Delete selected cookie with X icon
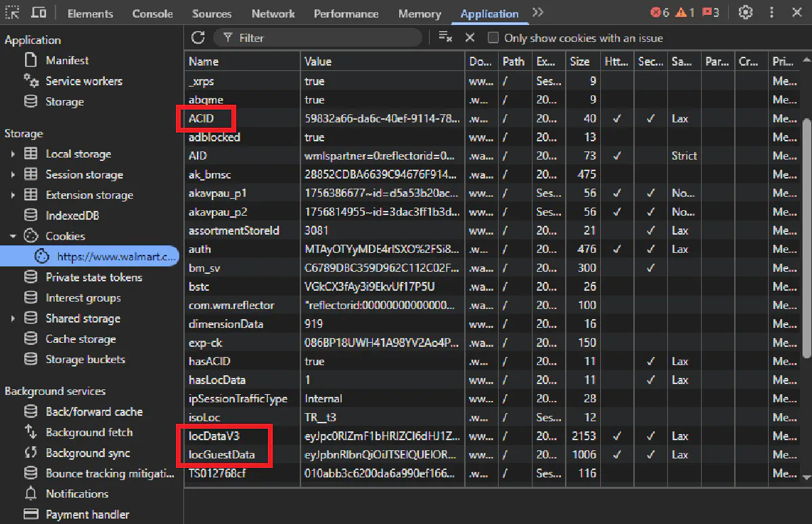This screenshot has height=524, width=812. click(x=470, y=38)
